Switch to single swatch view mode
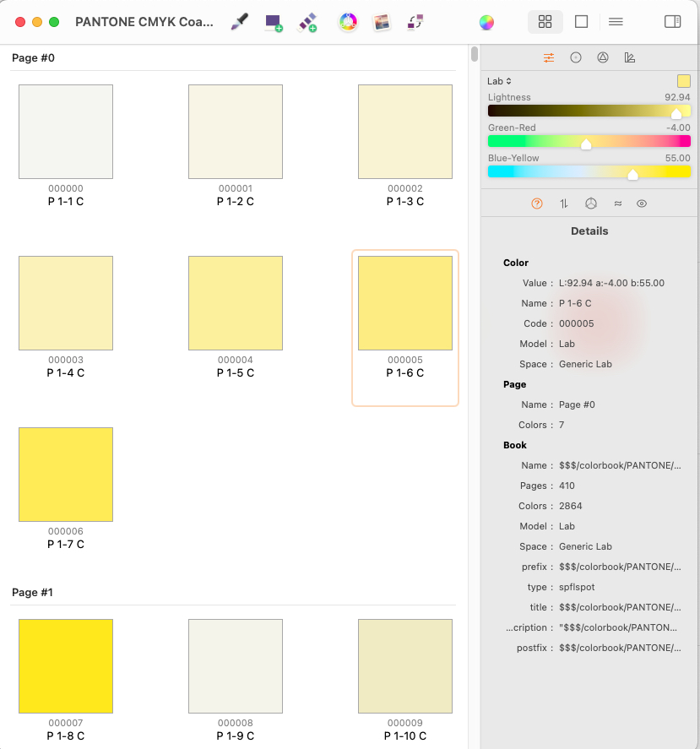The height and width of the screenshot is (749, 700). click(x=581, y=22)
